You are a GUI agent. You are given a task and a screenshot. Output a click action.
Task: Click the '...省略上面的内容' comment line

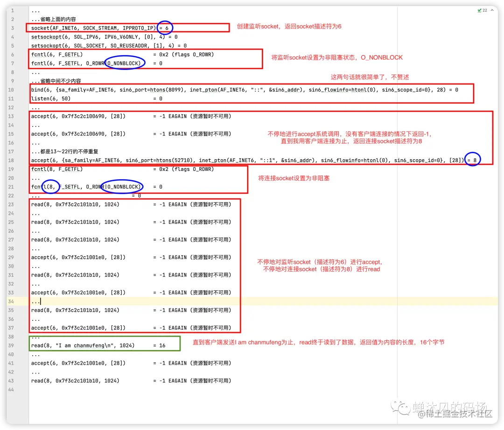tap(53, 19)
